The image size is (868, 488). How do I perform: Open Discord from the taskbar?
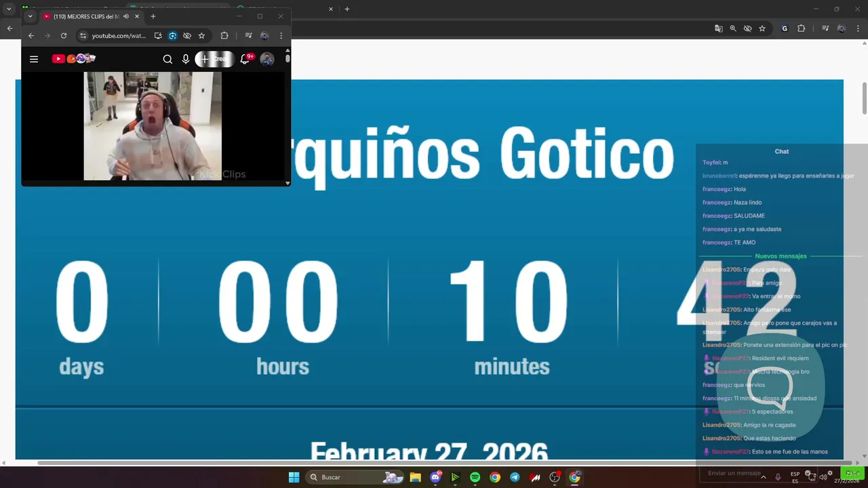[435, 477]
